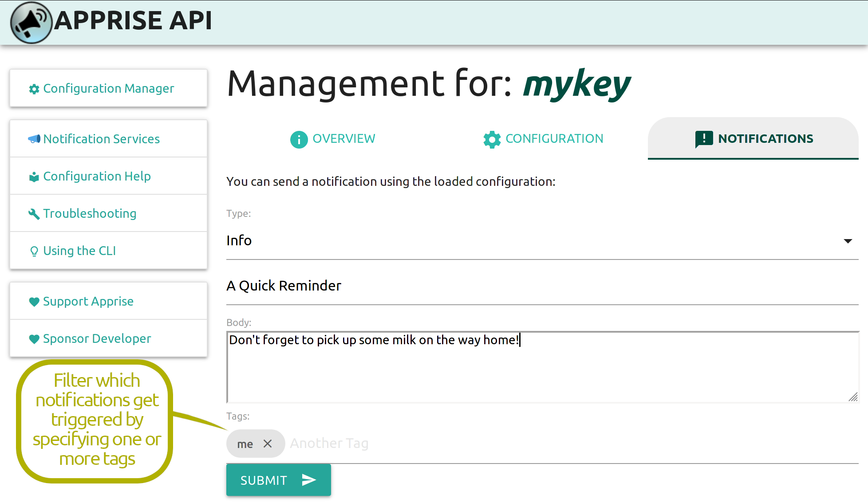
Task: Click the lightbulb icon beside Using the CLI
Action: [x=34, y=251]
